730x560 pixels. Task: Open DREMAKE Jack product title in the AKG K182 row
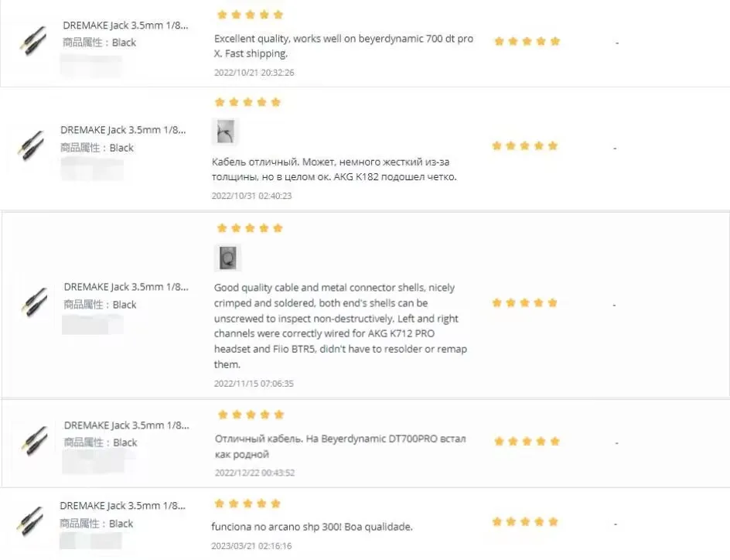pos(123,130)
